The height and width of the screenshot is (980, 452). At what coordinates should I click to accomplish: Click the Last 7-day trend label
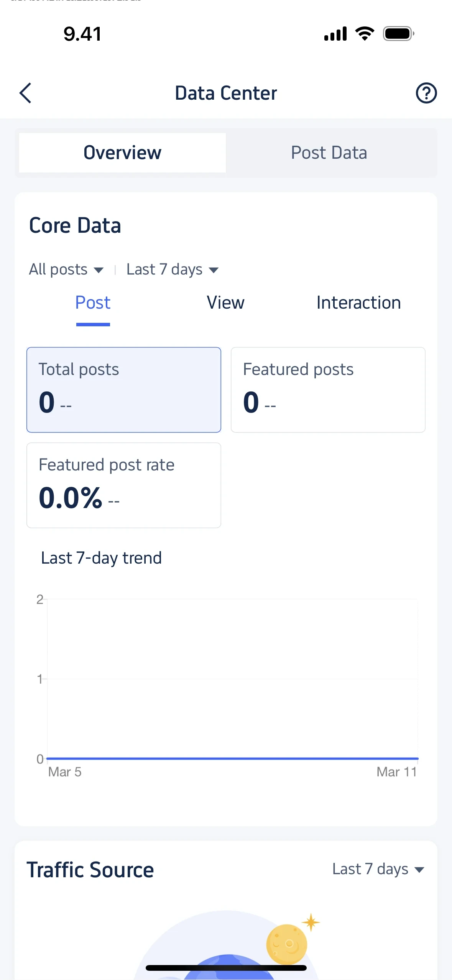click(101, 558)
